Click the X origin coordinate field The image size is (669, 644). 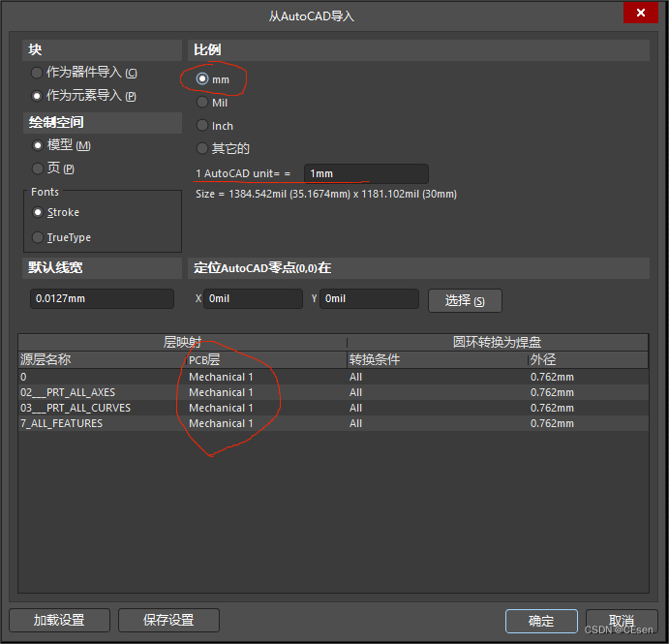[253, 298]
